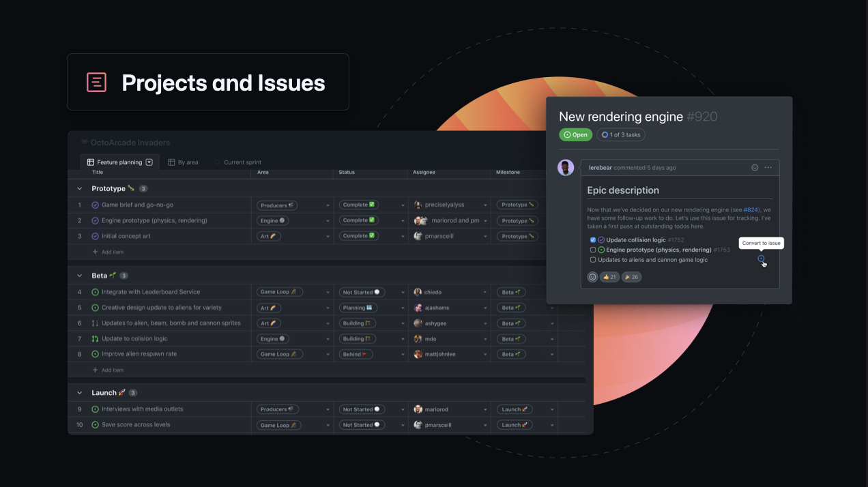Select the Feature planning table icon
Image resolution: width=868 pixels, height=487 pixels.
tap(91, 162)
